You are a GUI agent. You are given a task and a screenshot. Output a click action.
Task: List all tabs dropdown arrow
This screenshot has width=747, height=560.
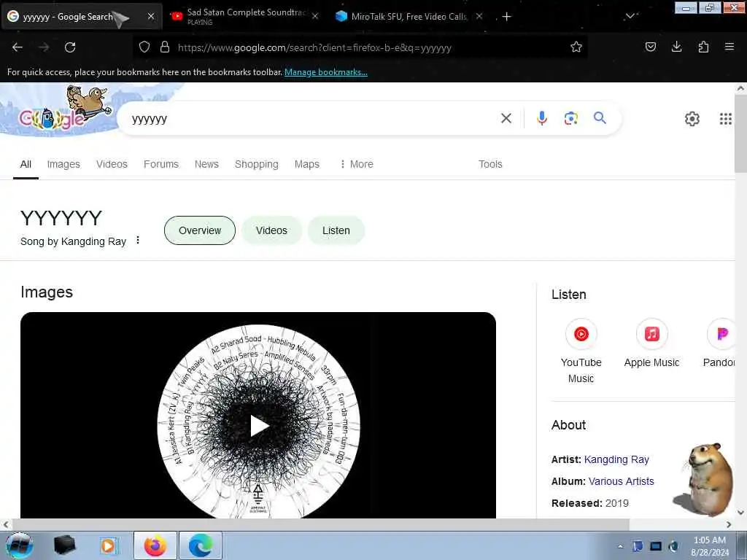[630, 16]
